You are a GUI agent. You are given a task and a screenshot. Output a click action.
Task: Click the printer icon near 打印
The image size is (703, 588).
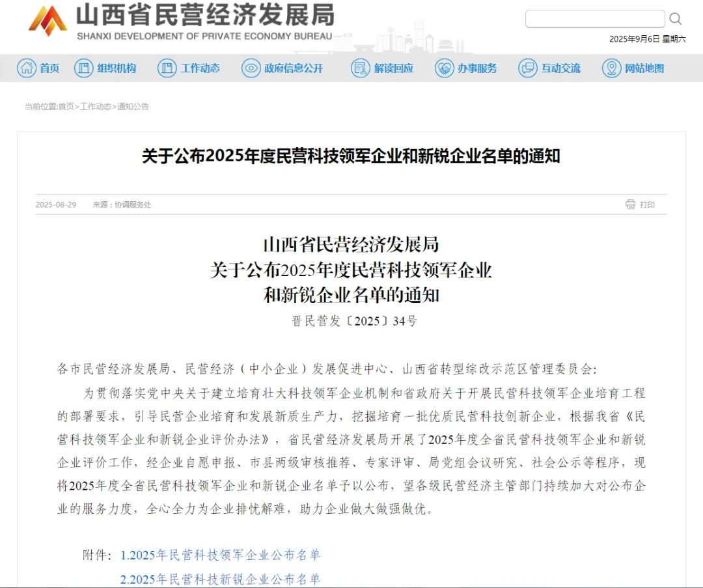(630, 204)
